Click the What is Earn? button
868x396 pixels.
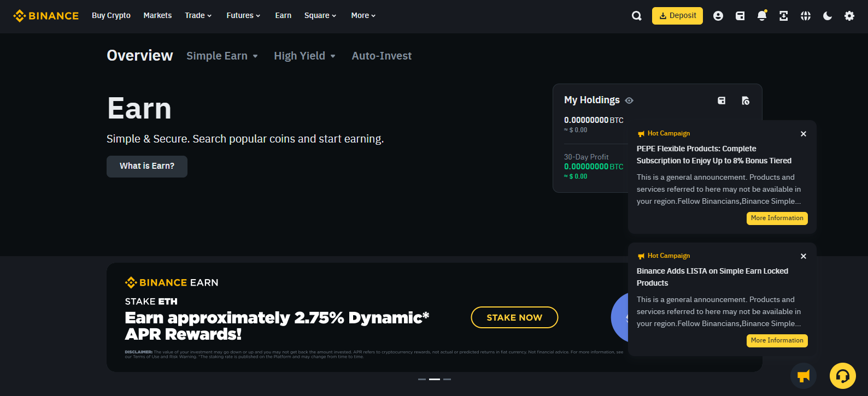147,167
